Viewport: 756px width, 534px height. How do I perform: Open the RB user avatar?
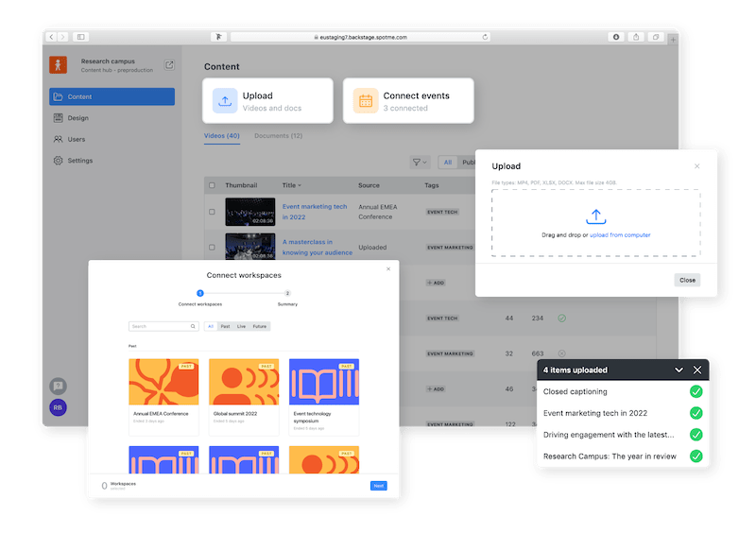coord(58,407)
